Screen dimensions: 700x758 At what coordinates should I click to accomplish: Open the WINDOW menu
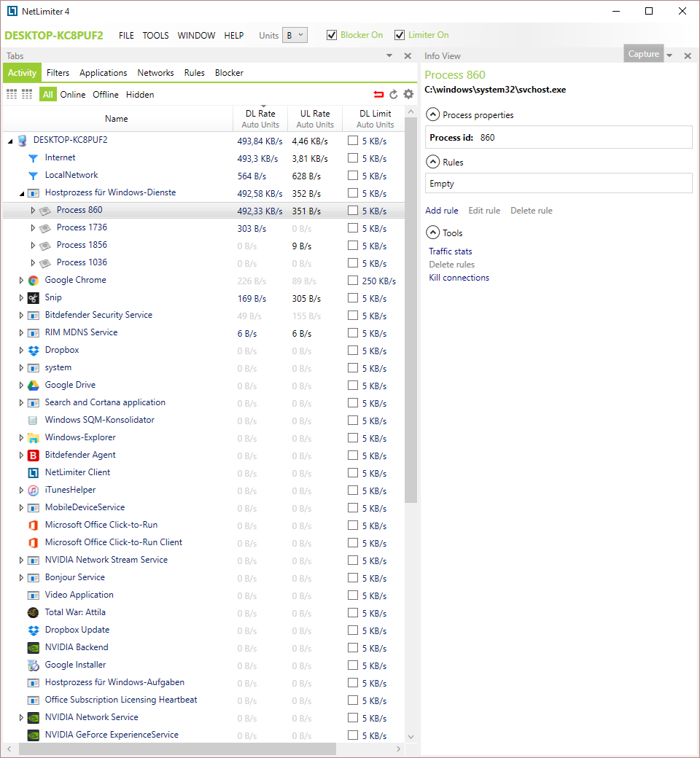196,35
